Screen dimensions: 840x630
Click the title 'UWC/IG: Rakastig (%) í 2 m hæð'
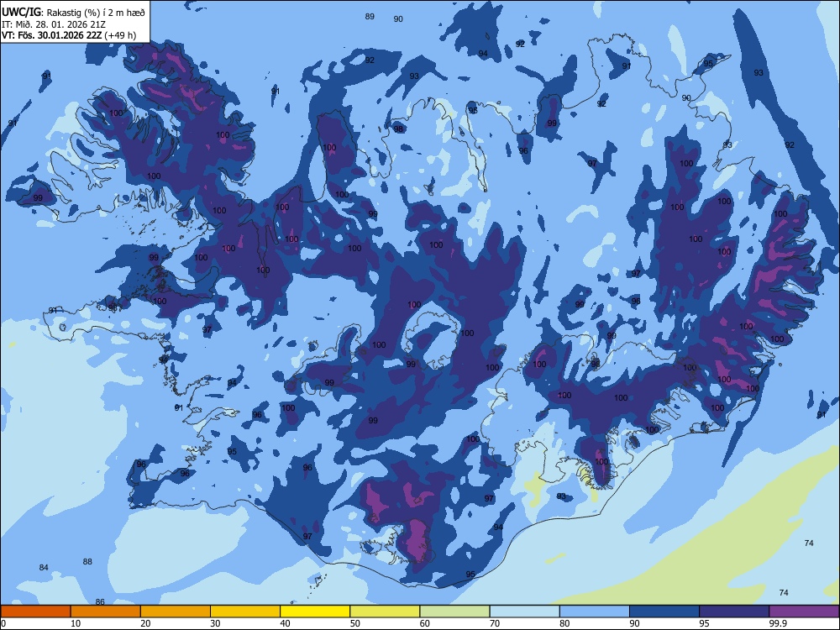point(73,13)
